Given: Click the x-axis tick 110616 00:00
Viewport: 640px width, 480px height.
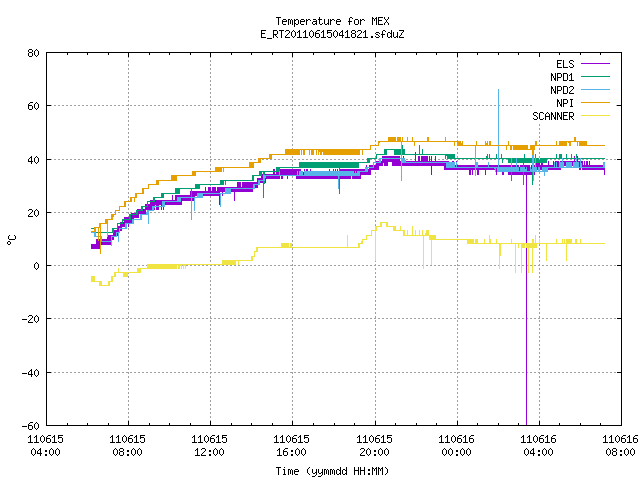Looking at the screenshot, I should [x=456, y=446].
